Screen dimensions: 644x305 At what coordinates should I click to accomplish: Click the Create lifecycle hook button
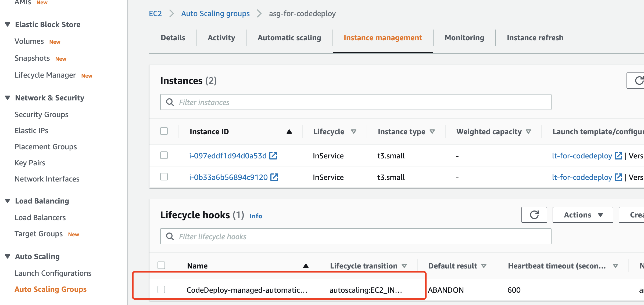632,215
